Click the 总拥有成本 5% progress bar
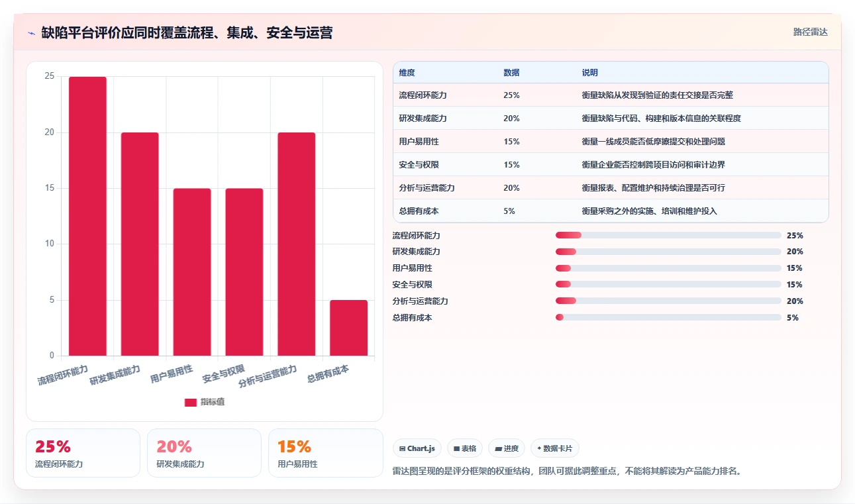Viewport: 855px width, 504px height. coord(669,318)
